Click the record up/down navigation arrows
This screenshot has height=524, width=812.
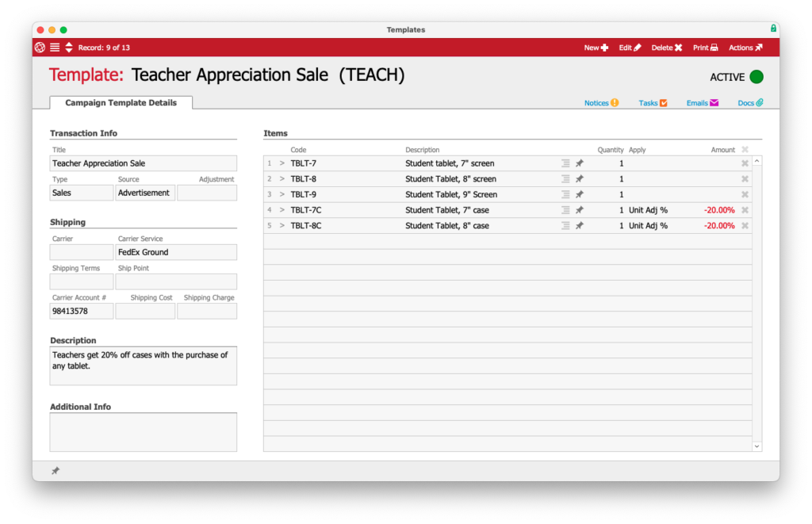coord(69,48)
